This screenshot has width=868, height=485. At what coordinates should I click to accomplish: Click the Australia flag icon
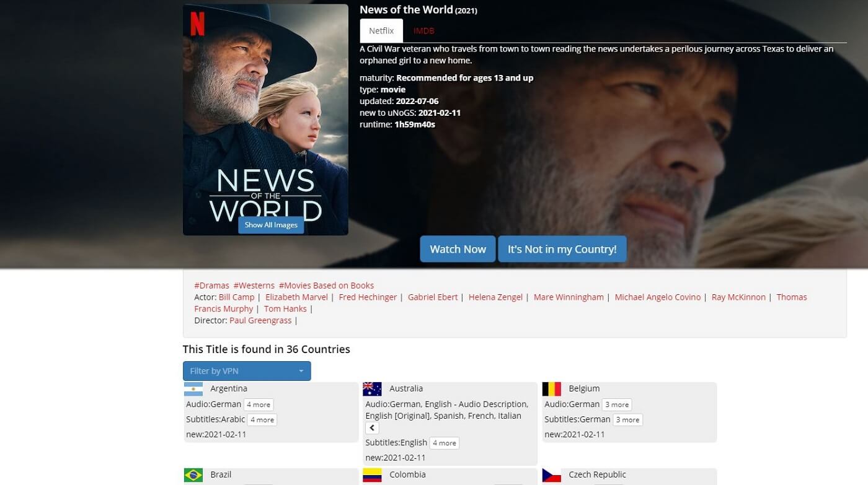tap(372, 389)
